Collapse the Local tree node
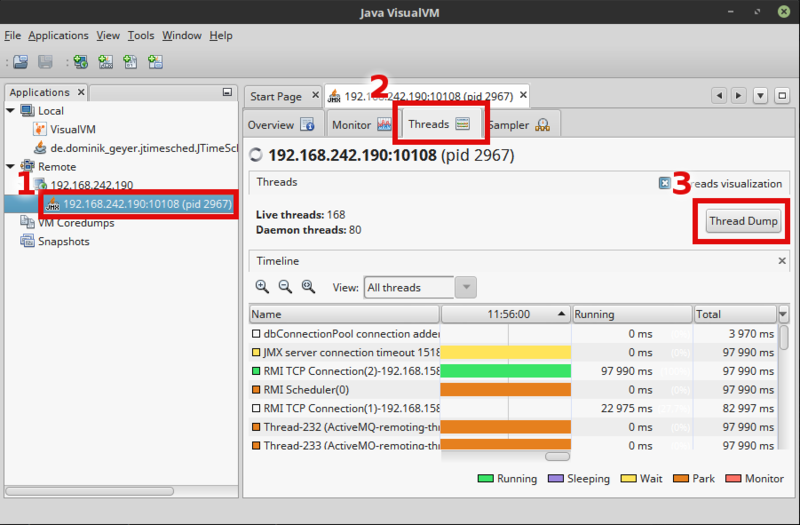The width and height of the screenshot is (800, 525). click(11, 111)
